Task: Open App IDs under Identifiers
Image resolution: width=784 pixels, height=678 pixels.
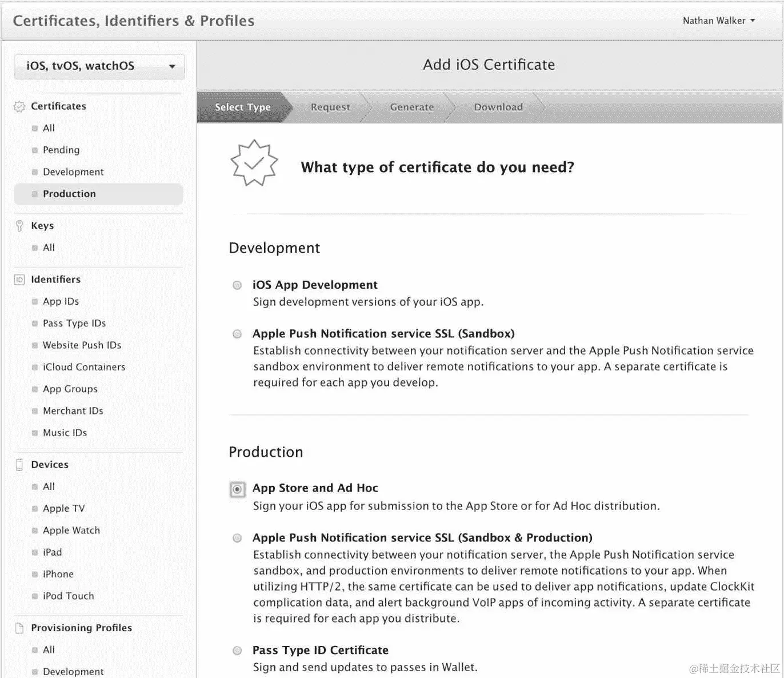Action: pyautogui.click(x=61, y=301)
